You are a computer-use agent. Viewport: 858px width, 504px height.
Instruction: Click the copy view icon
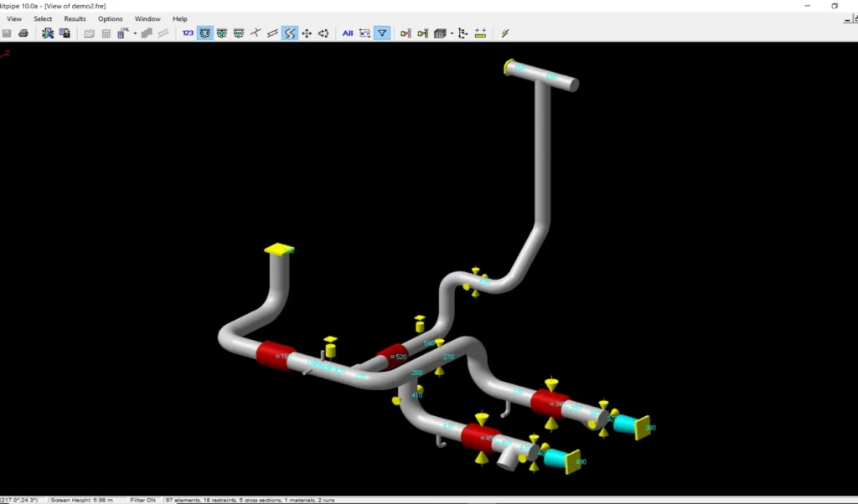[x=65, y=33]
